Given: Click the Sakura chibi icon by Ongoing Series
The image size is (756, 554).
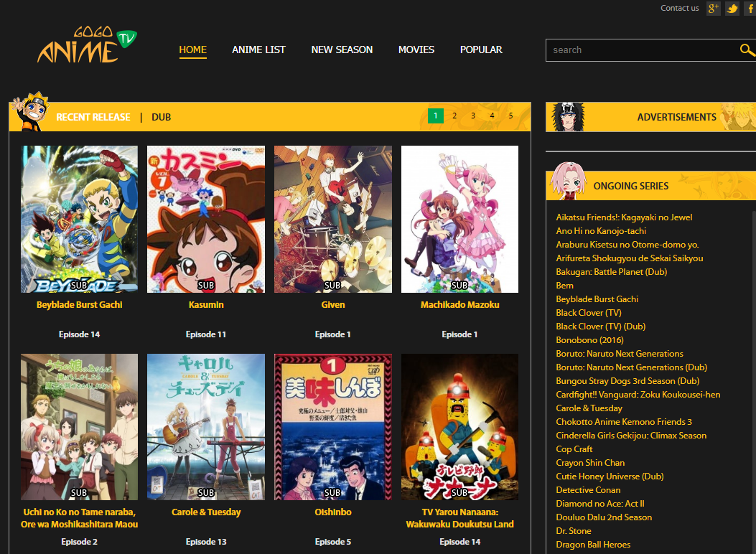Looking at the screenshot, I should click(x=568, y=181).
